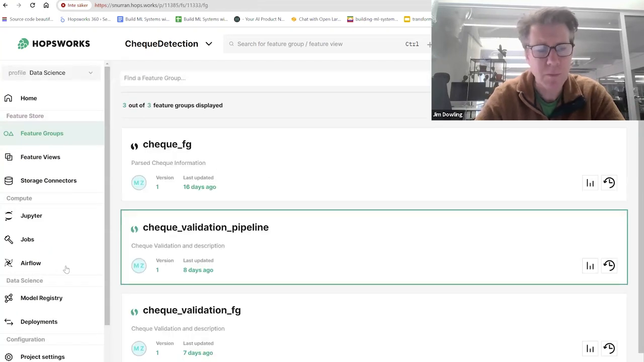Click the Find a Feature Group field
Image resolution: width=644 pixels, height=362 pixels.
pos(272,78)
